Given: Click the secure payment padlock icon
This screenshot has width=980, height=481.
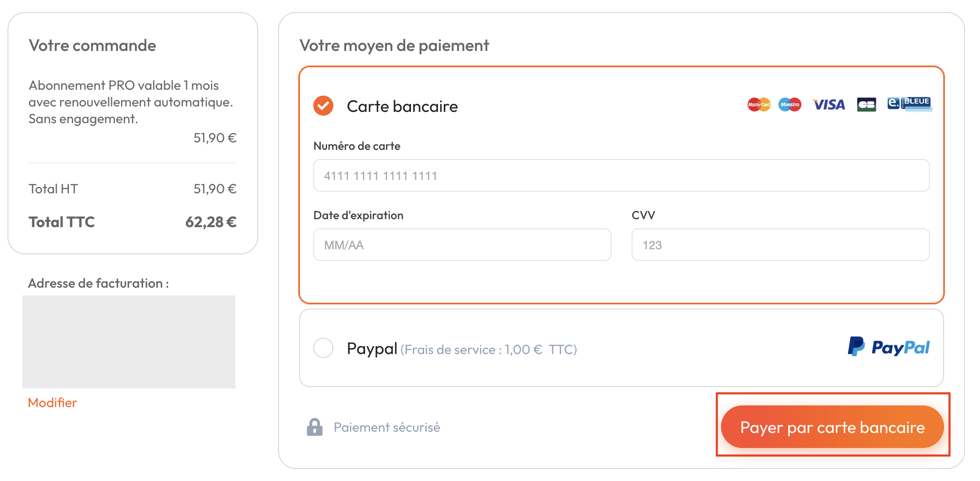Looking at the screenshot, I should pyautogui.click(x=315, y=427).
